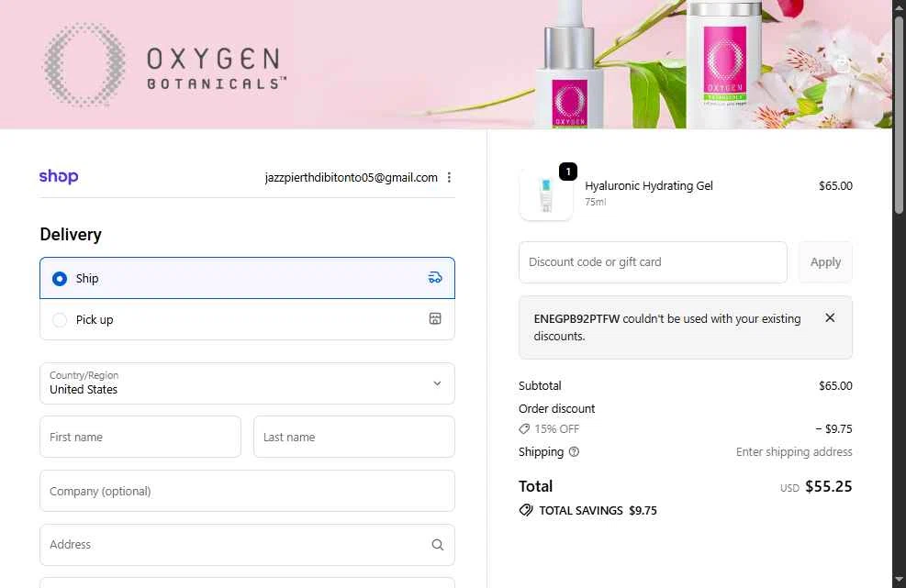
Task: Open the Oxygen Botanicals logo link
Action: point(164,65)
